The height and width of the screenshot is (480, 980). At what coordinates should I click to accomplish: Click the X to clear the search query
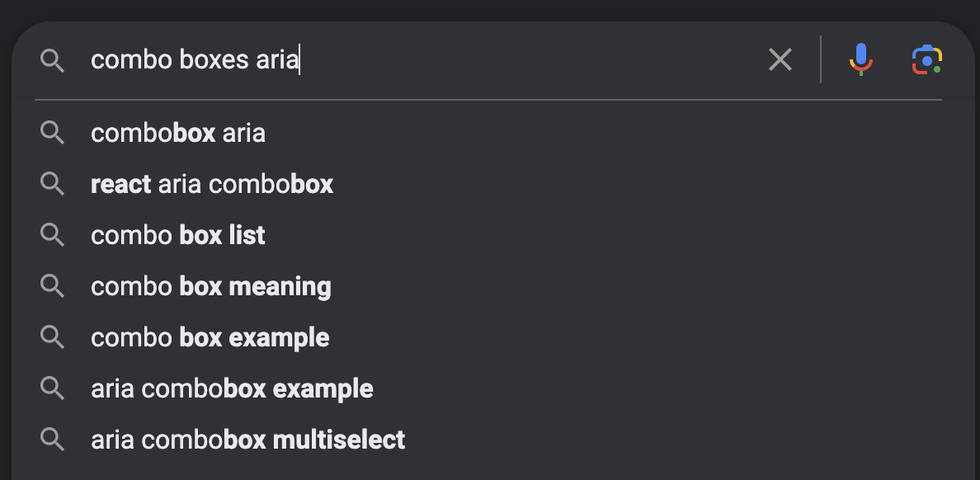pos(780,59)
